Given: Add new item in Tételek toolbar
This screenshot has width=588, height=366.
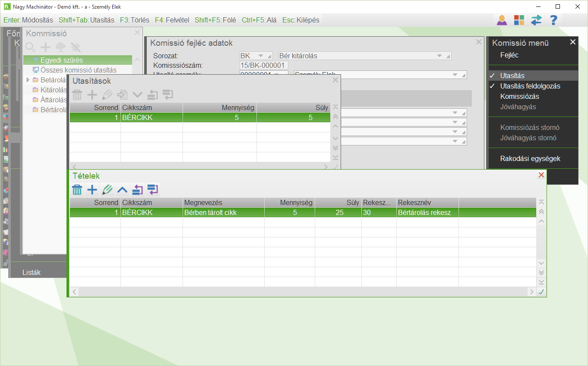Looking at the screenshot, I should (92, 189).
